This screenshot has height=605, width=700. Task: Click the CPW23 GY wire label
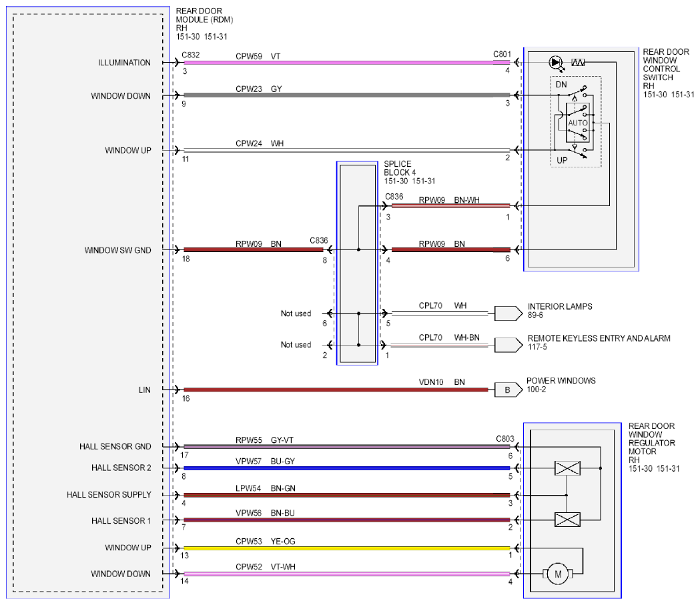click(x=258, y=89)
